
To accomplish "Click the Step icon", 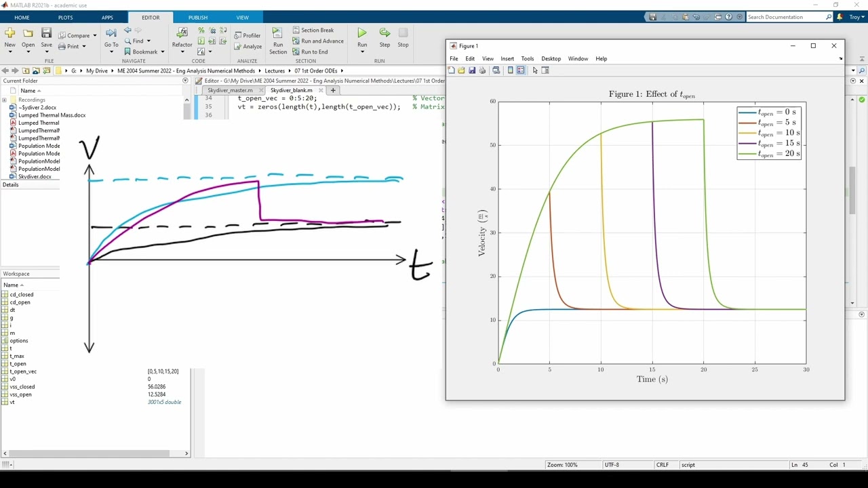I will click(384, 33).
